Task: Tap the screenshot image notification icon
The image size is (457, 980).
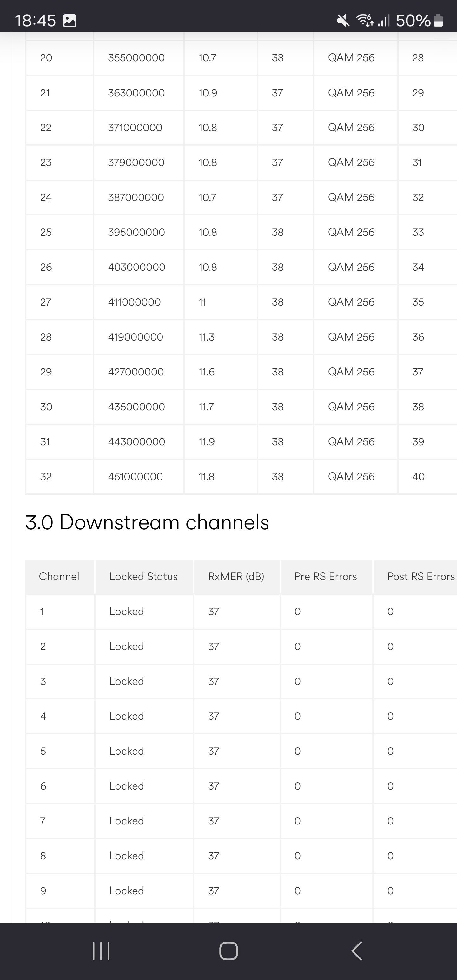Action: tap(69, 21)
